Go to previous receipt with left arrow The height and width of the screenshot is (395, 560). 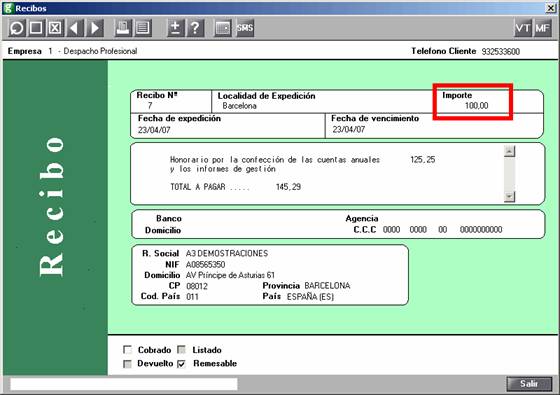tap(75, 28)
